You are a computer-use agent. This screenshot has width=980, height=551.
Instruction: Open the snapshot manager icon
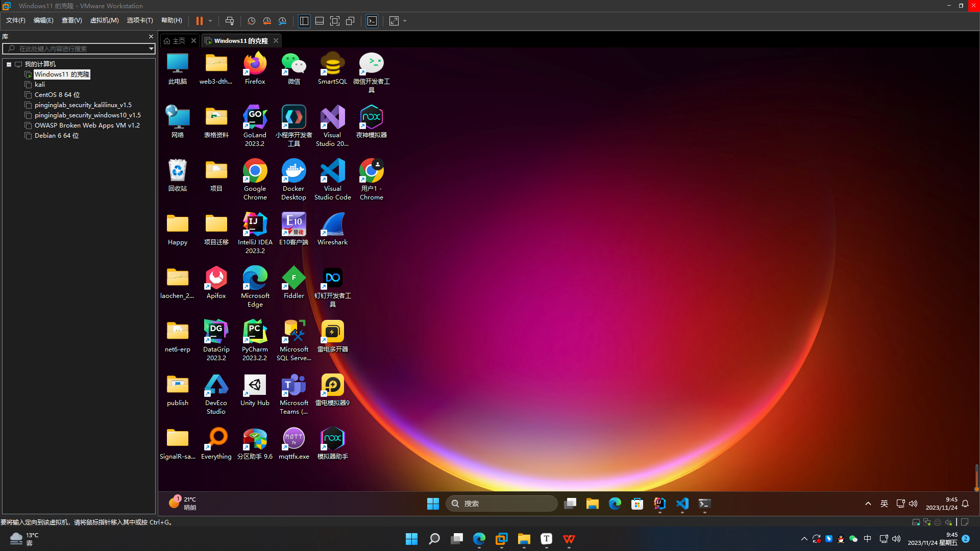pos(282,21)
